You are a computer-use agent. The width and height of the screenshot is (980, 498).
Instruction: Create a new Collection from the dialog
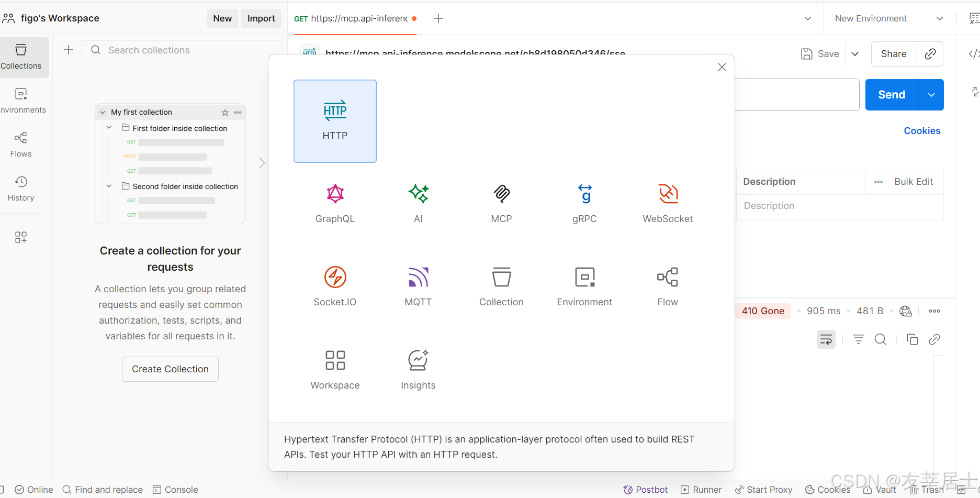(x=501, y=287)
